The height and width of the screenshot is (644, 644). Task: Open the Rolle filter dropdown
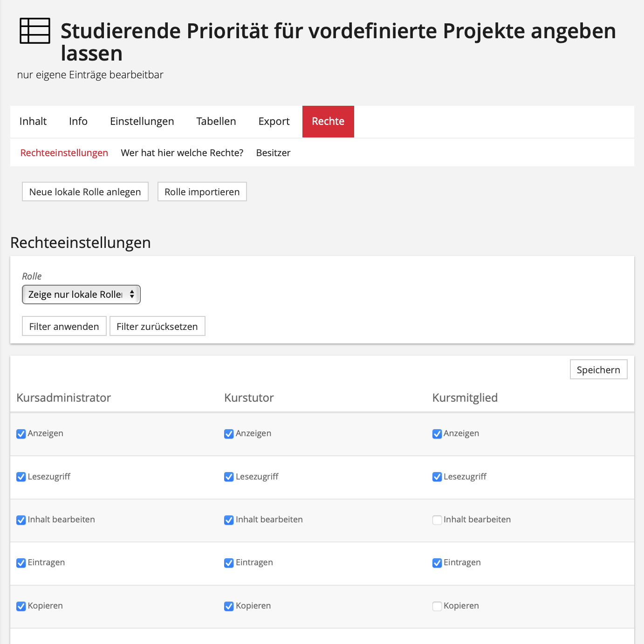click(81, 295)
